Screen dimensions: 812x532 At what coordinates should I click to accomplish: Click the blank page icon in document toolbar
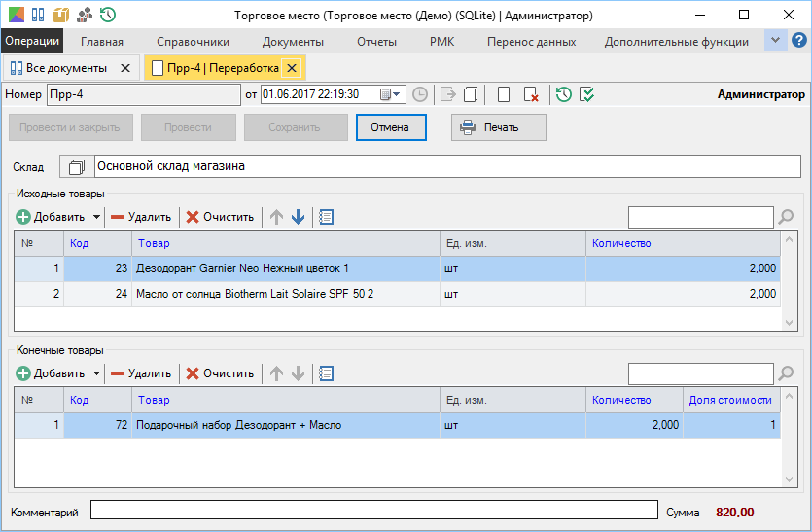(504, 94)
